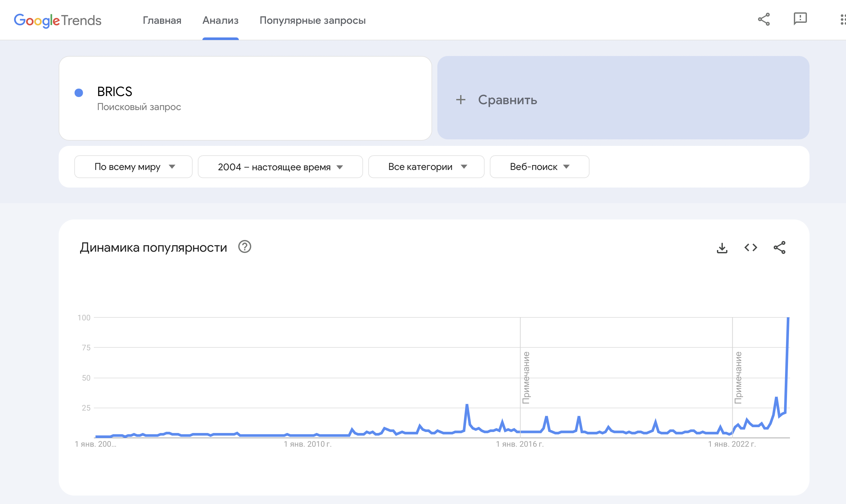Share the interest over time chart

point(780,247)
